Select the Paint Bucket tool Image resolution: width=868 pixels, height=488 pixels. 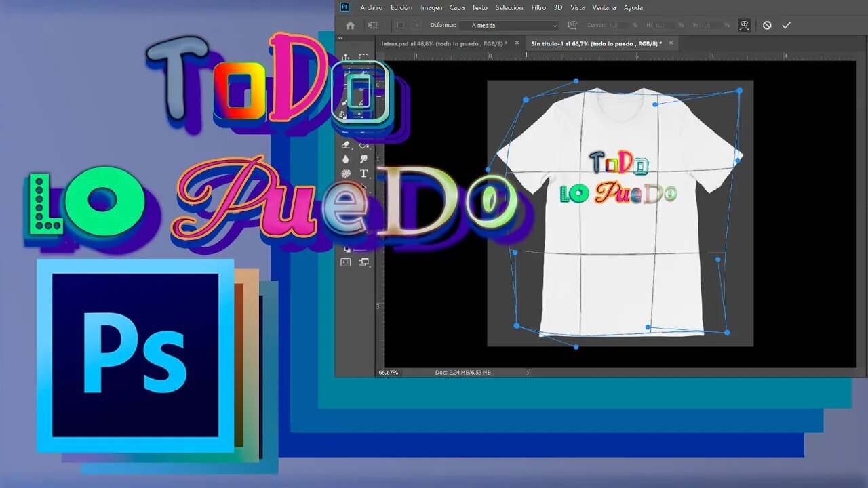click(363, 145)
